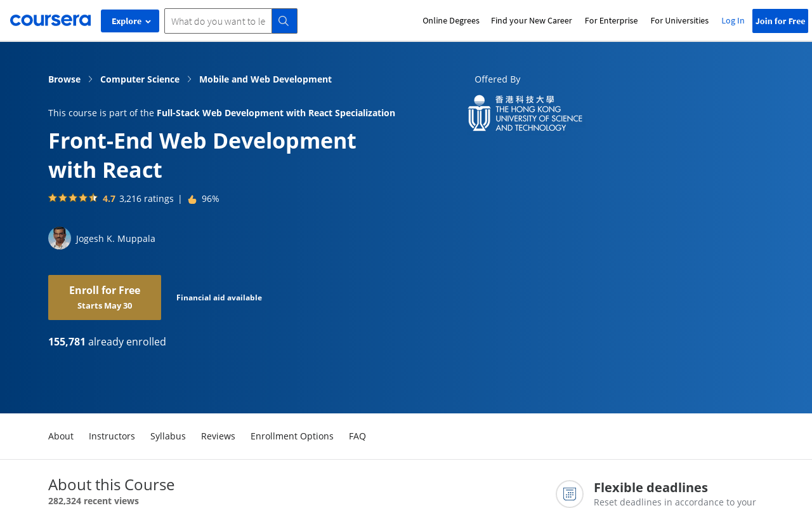Go to For Enterprise page
The width and height of the screenshot is (812, 508).
point(612,20)
